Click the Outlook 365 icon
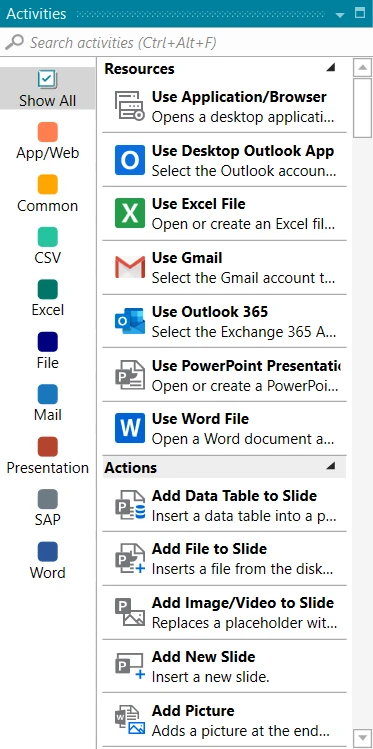 tap(130, 321)
